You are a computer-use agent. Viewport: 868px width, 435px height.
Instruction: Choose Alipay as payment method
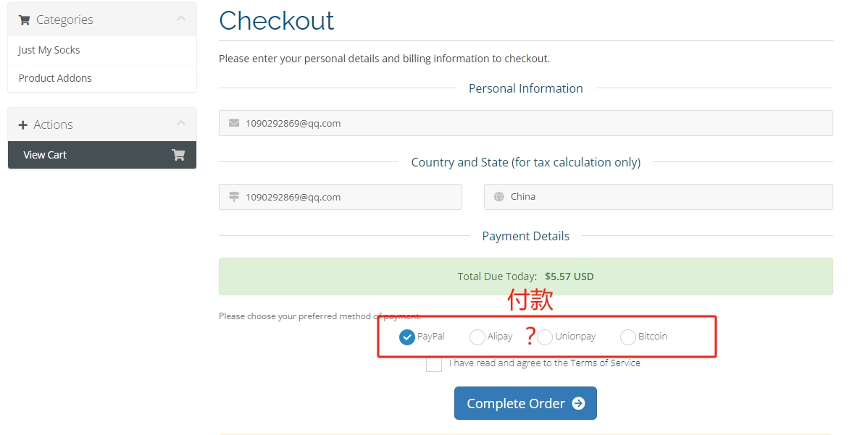pyautogui.click(x=477, y=337)
